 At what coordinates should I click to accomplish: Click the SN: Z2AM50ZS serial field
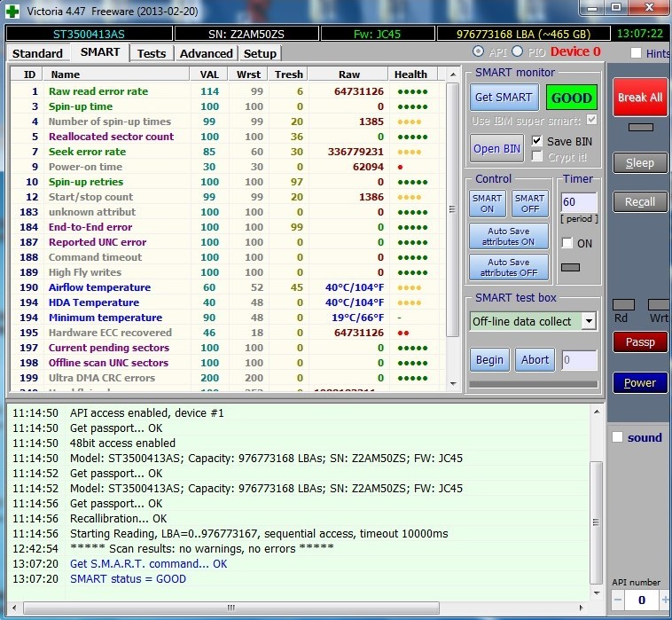(x=246, y=34)
